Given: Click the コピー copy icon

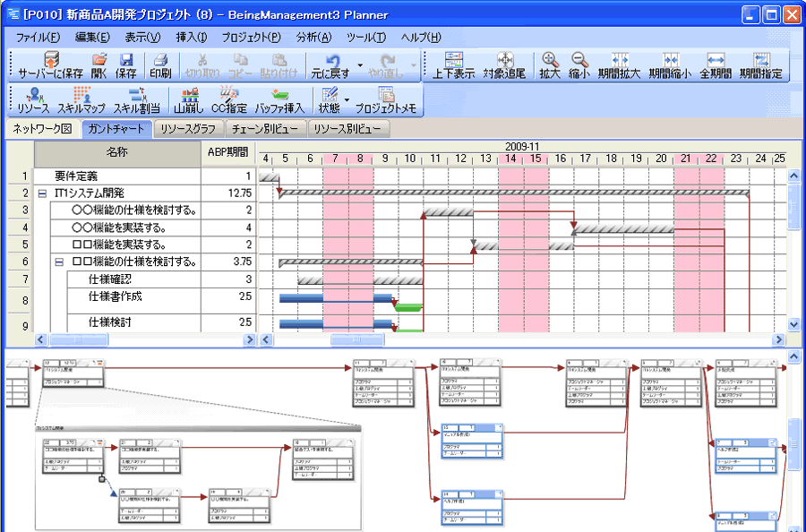Looking at the screenshot, I should (x=240, y=65).
